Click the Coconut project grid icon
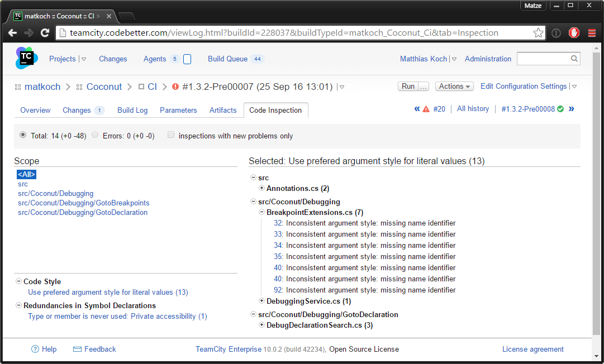 tap(79, 87)
